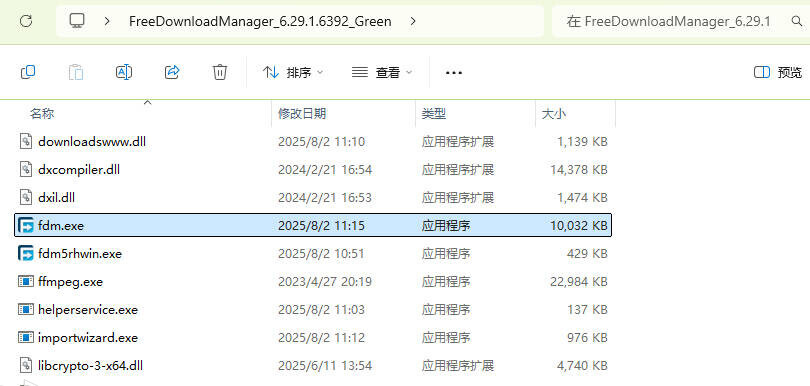Select the file name dxcompiler.dll
810x386 pixels.
79,169
